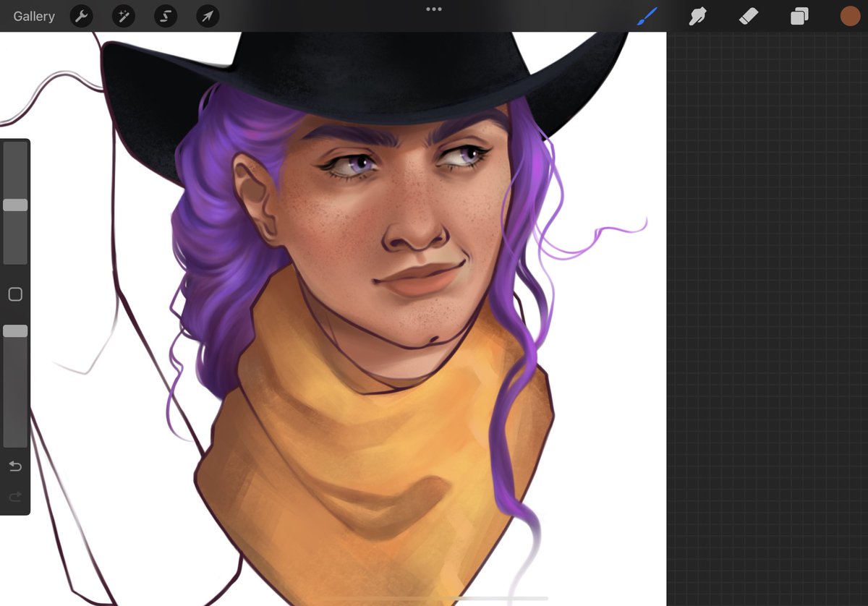Image resolution: width=868 pixels, height=606 pixels.
Task: Open the Layers panel
Action: pyautogui.click(x=799, y=16)
